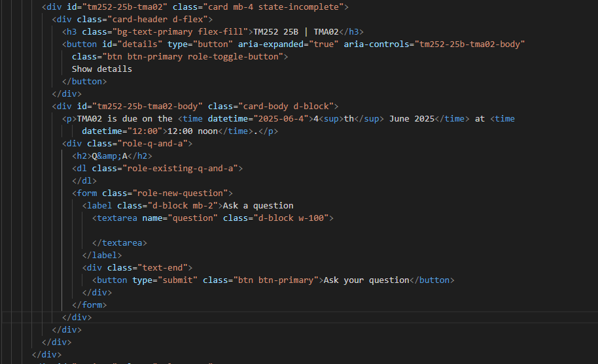Click the "state-incomplete" class name text

pyautogui.click(x=298, y=7)
